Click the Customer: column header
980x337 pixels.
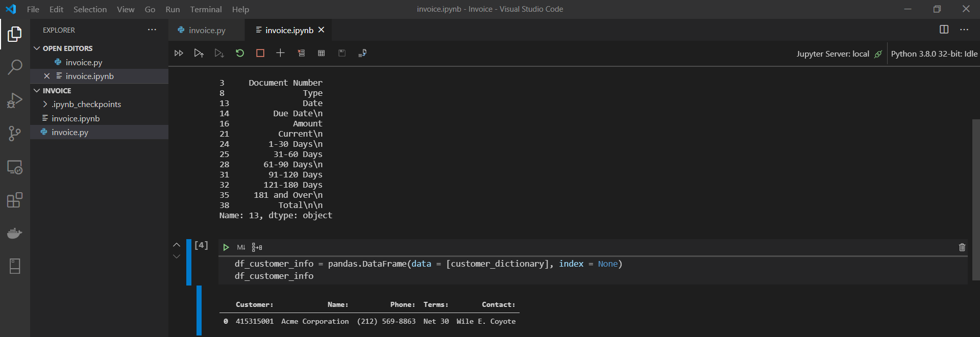[254, 304]
